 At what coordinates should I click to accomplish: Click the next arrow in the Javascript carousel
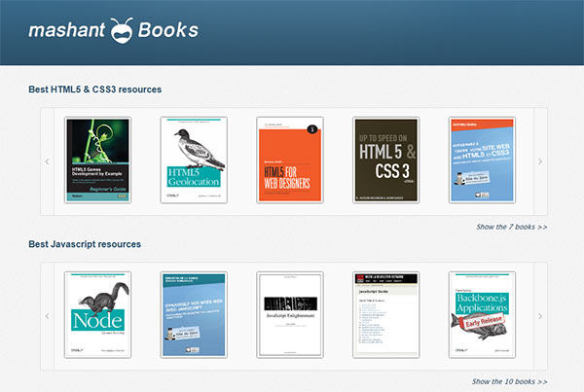pos(540,316)
